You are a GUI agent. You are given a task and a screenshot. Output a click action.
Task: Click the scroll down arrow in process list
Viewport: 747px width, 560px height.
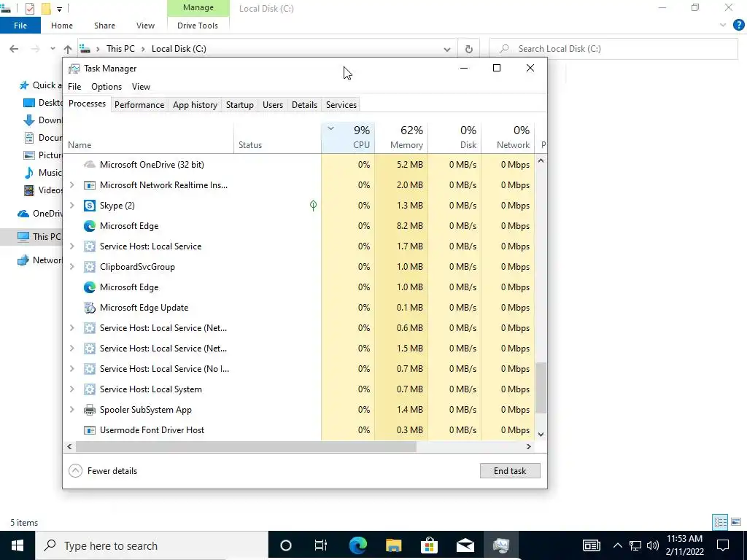tap(541, 435)
